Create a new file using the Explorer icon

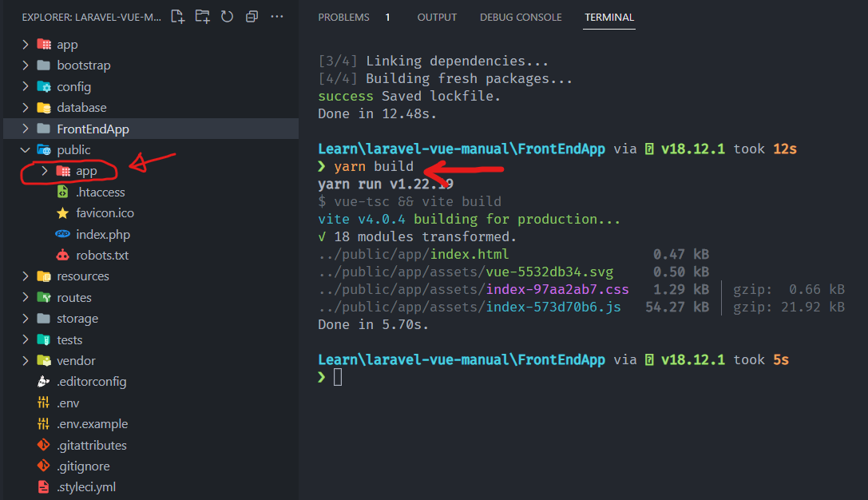tap(177, 15)
